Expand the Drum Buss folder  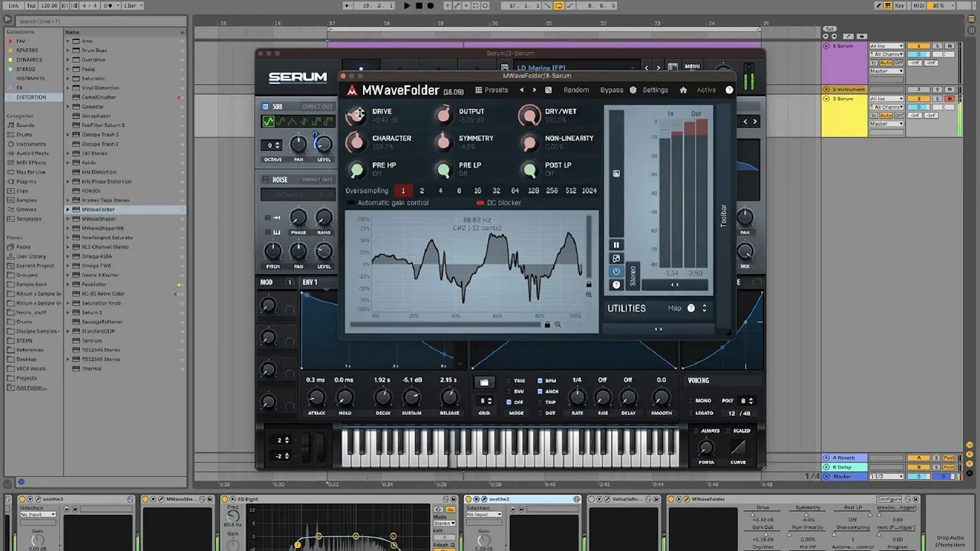[x=68, y=51]
